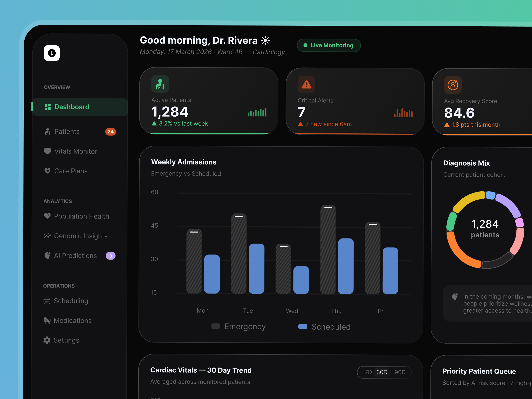
Task: Click the AI Predictions head icon
Action: click(x=47, y=255)
